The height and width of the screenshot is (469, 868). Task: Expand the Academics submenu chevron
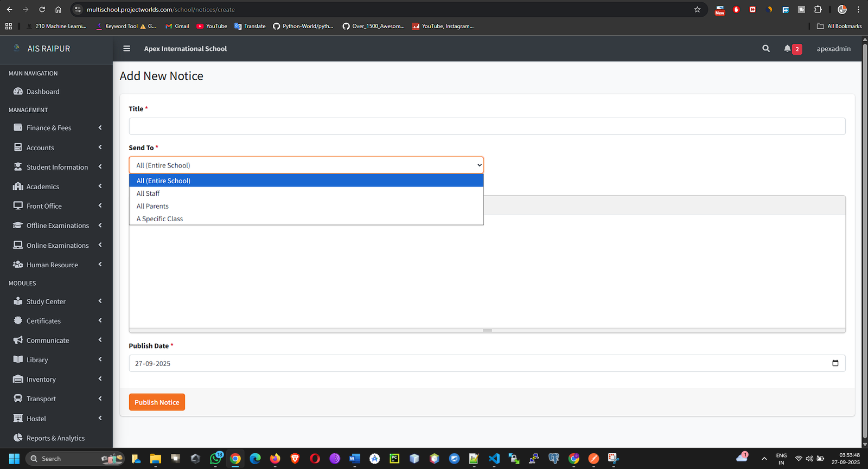click(100, 187)
